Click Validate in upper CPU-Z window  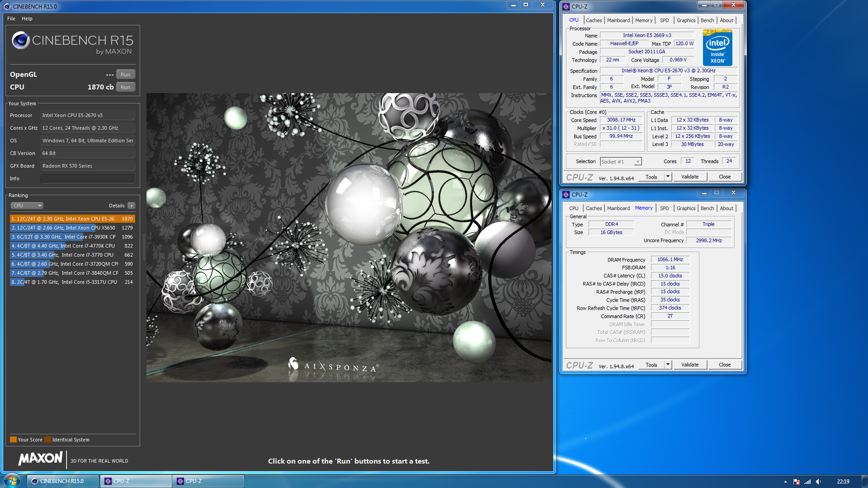pyautogui.click(x=690, y=177)
